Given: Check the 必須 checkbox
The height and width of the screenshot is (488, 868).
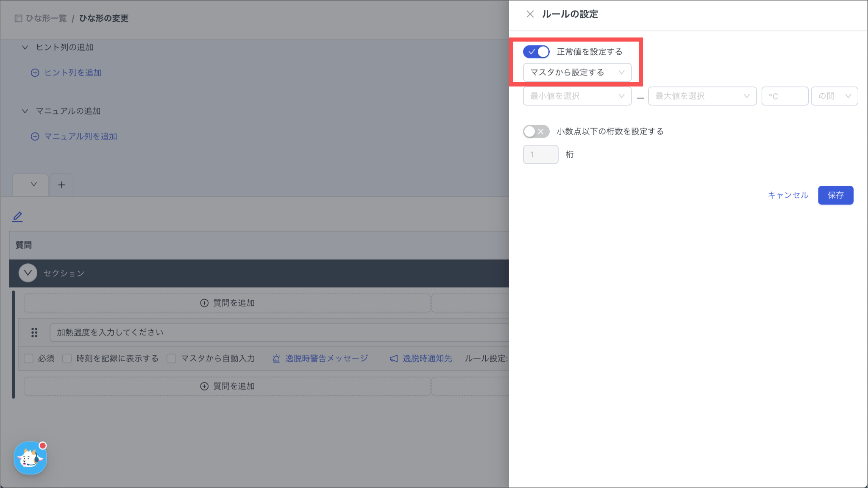Looking at the screenshot, I should [x=29, y=359].
